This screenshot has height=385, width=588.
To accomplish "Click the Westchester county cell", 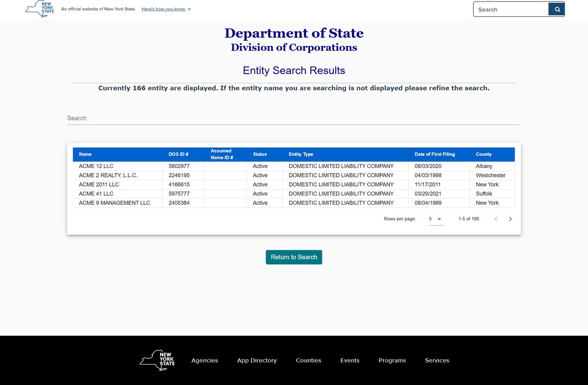I will 490,175.
